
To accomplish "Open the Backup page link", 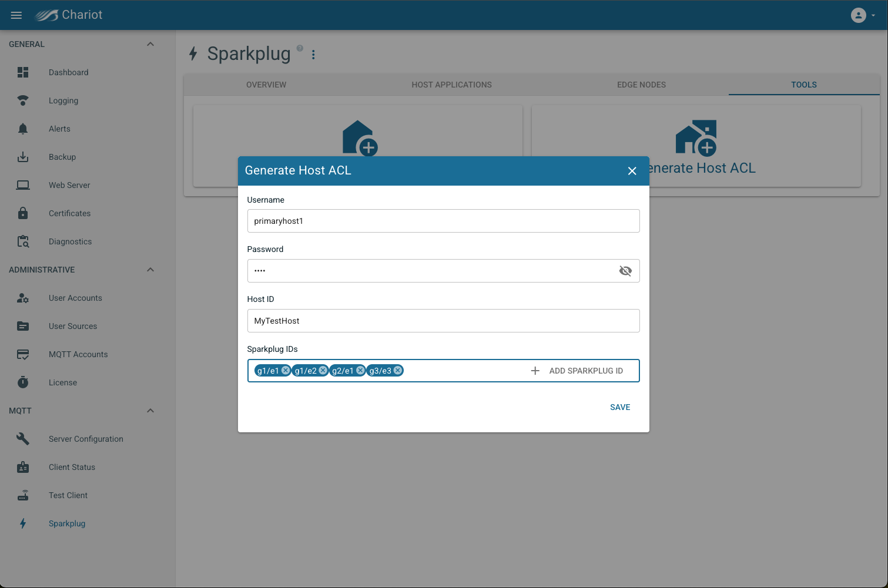I will click(x=62, y=157).
